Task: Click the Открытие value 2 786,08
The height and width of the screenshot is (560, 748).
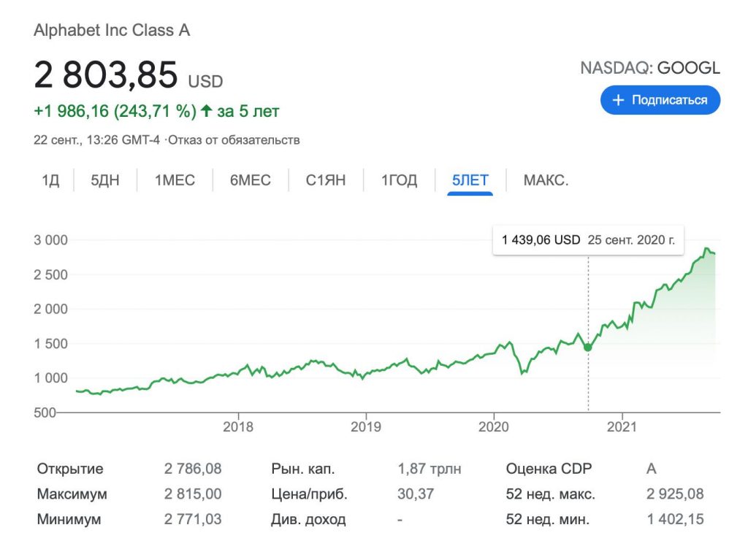Action: [193, 469]
